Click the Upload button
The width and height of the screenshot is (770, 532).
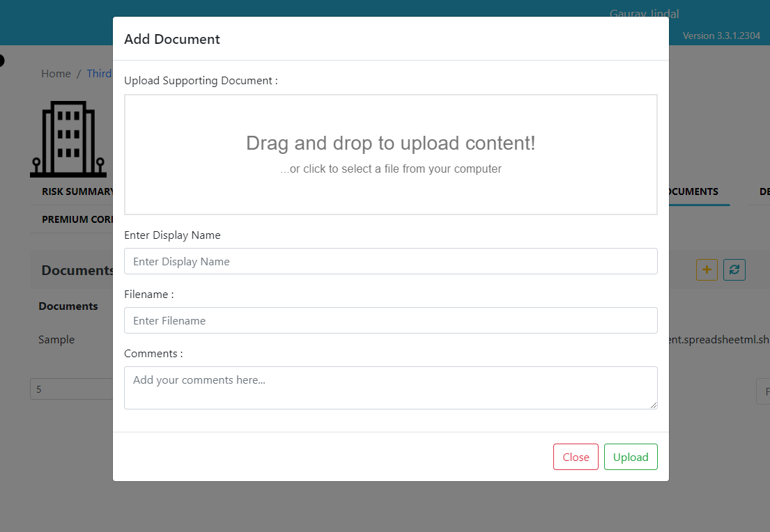pos(631,457)
